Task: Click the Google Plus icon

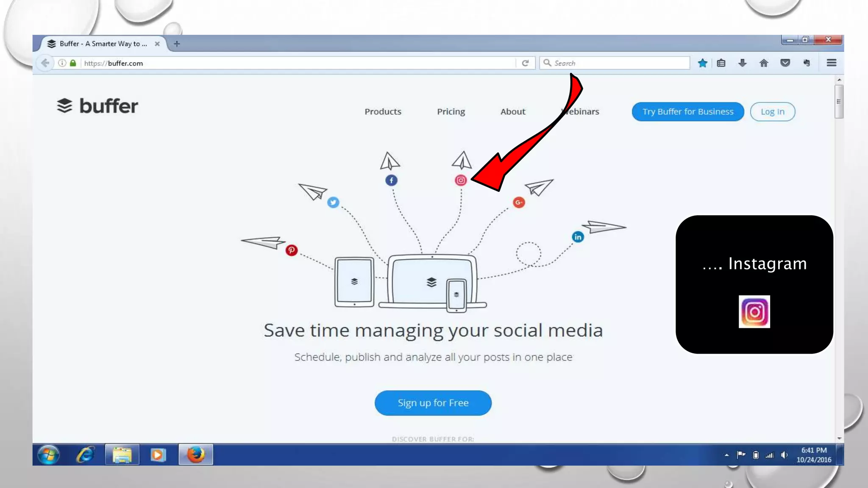Action: (x=519, y=202)
